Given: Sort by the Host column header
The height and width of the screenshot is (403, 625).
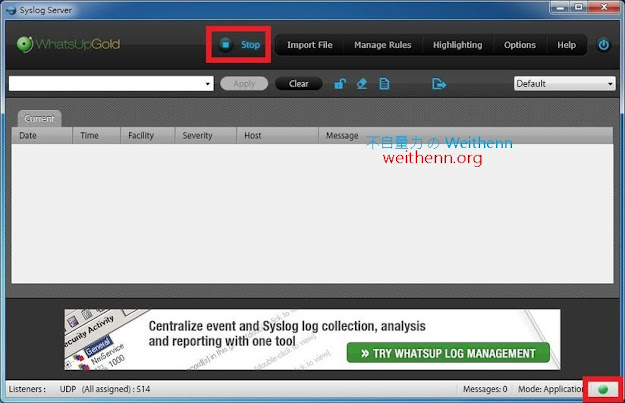Looking at the screenshot, I should [x=277, y=136].
